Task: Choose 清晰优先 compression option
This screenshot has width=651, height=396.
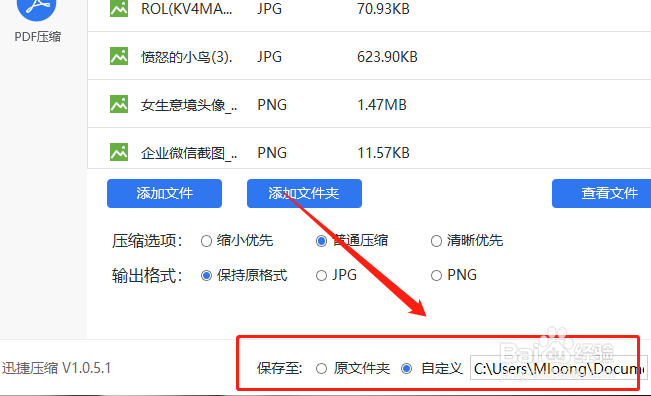Action: click(x=467, y=241)
